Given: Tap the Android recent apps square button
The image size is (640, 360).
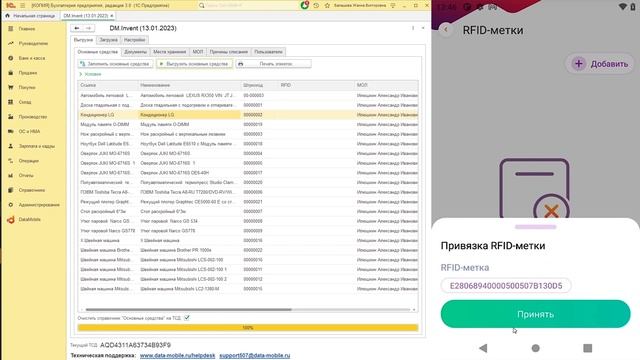Looking at the screenshot, I should coord(588,348).
